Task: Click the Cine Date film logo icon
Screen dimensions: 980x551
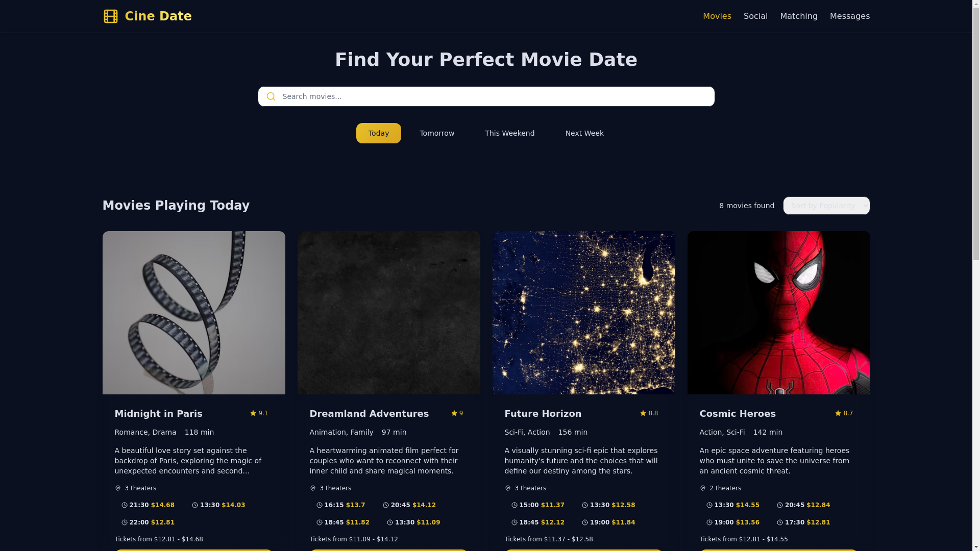Action: (x=110, y=16)
